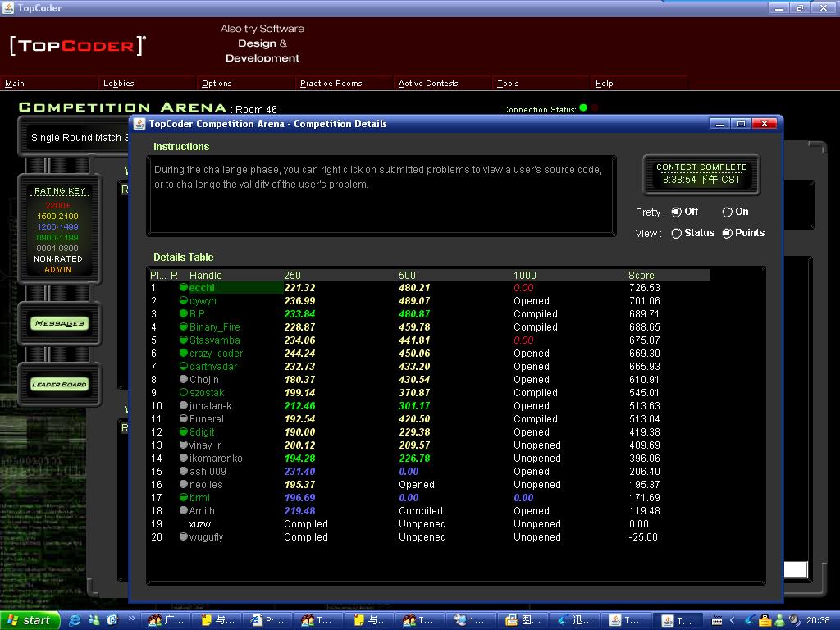Image resolution: width=840 pixels, height=630 pixels.
Task: Click rating icon beside neolles
Action: [183, 484]
